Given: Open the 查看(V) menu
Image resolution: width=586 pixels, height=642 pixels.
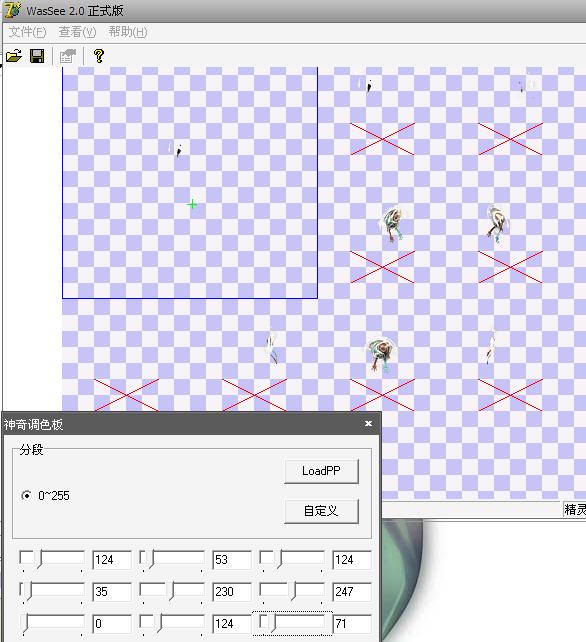Looking at the screenshot, I should tap(77, 32).
